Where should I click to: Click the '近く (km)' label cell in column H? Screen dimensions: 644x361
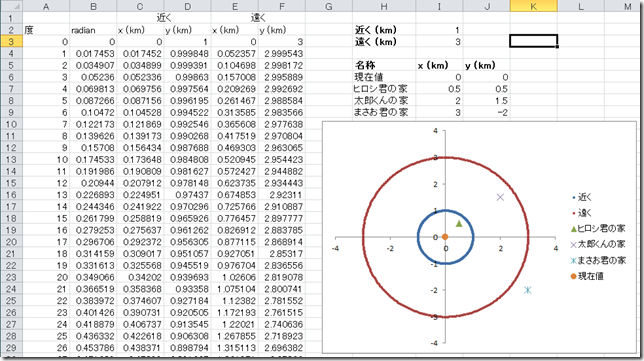[384, 30]
